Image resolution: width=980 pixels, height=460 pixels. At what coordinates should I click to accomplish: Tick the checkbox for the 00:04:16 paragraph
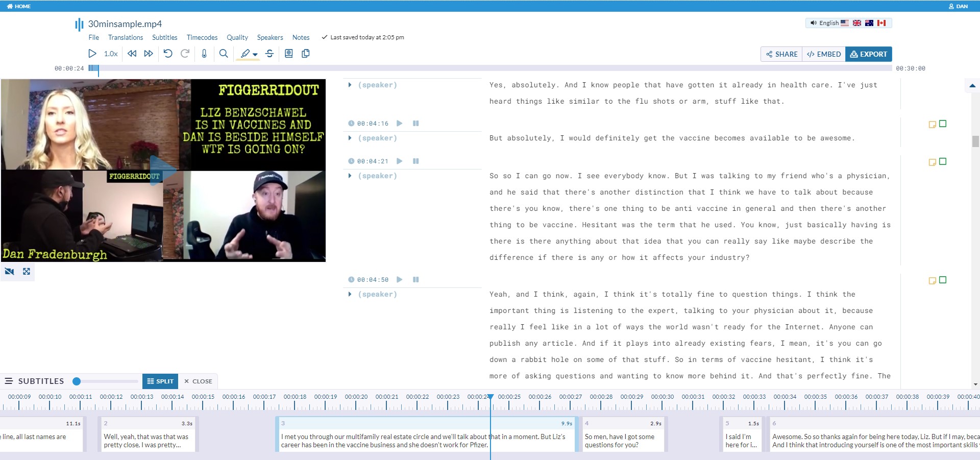tap(943, 124)
